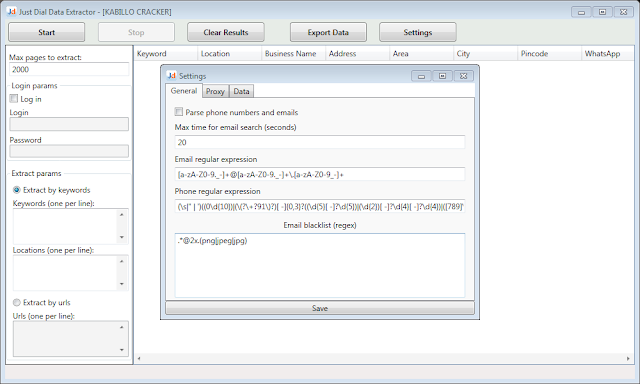This screenshot has width=640, height=384.
Task: Click the Area column header
Action: 422,53
